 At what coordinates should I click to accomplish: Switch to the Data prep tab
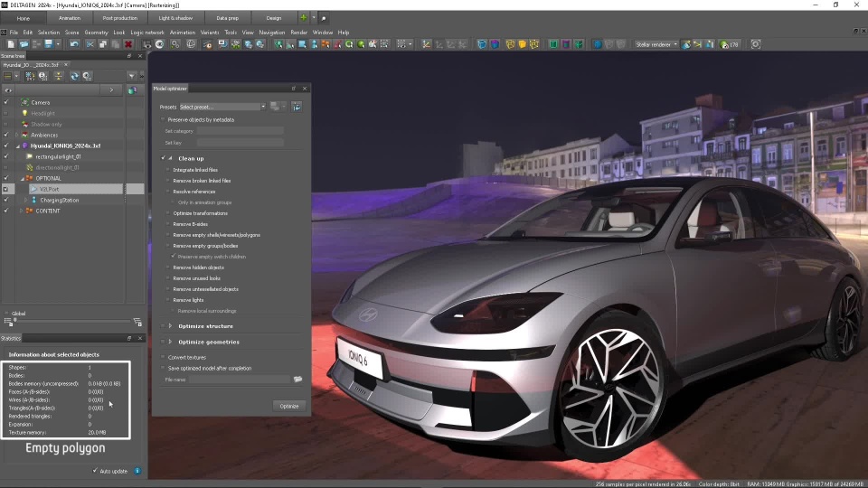pyautogui.click(x=228, y=18)
